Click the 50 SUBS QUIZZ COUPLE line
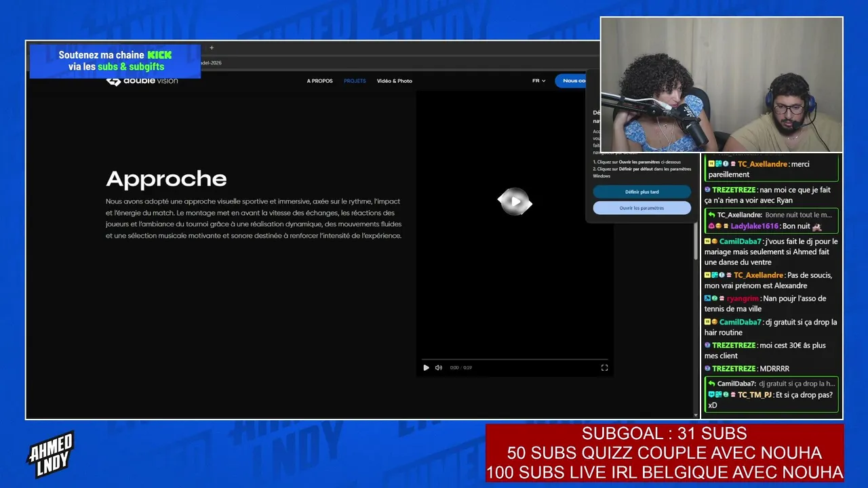 coord(665,453)
